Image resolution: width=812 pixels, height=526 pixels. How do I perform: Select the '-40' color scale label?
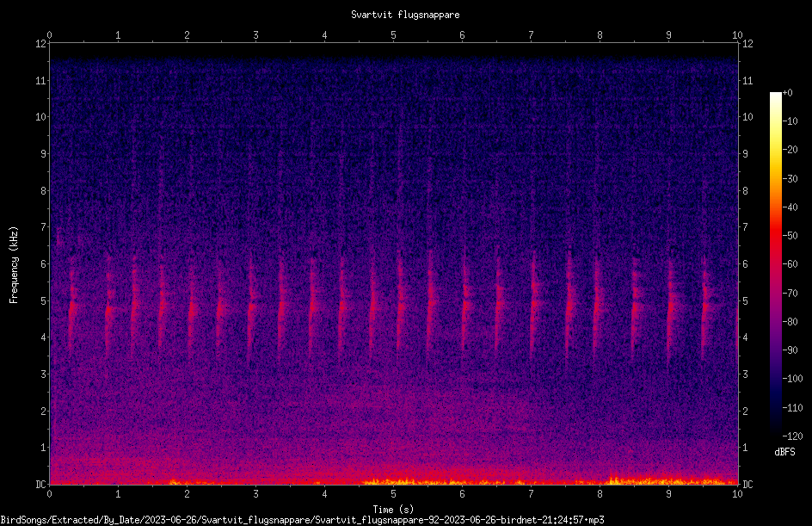790,207
